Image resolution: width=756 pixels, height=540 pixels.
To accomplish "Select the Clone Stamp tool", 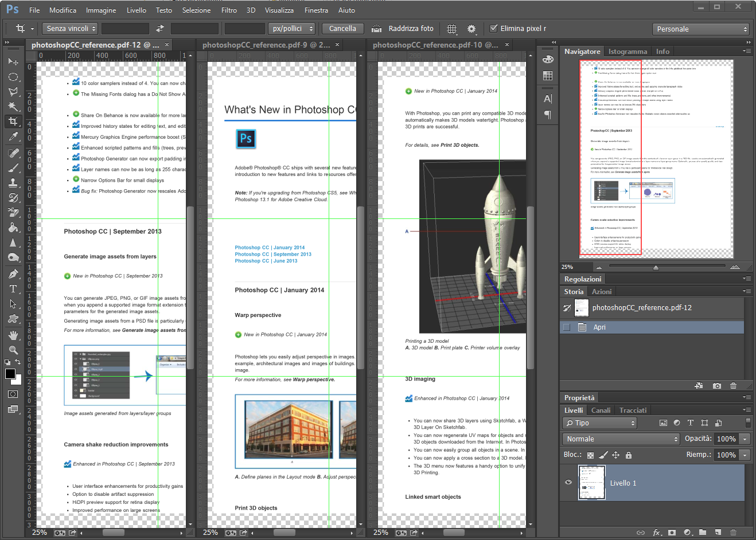I will click(13, 183).
